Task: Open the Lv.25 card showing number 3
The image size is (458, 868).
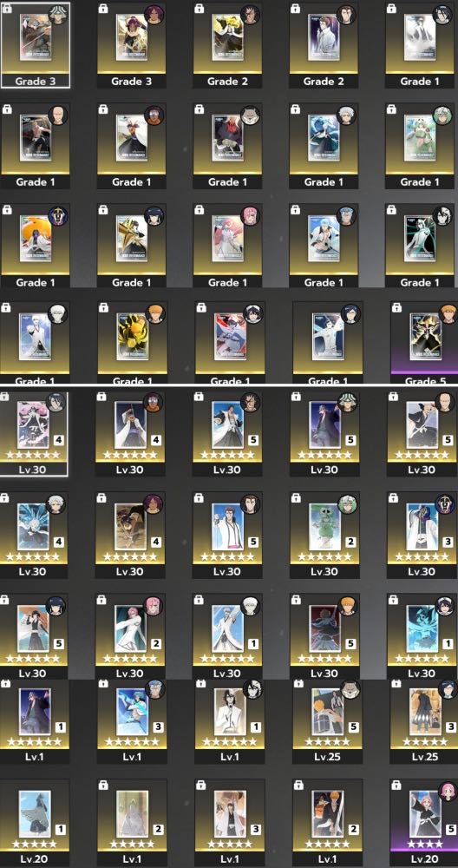Action: point(424,721)
